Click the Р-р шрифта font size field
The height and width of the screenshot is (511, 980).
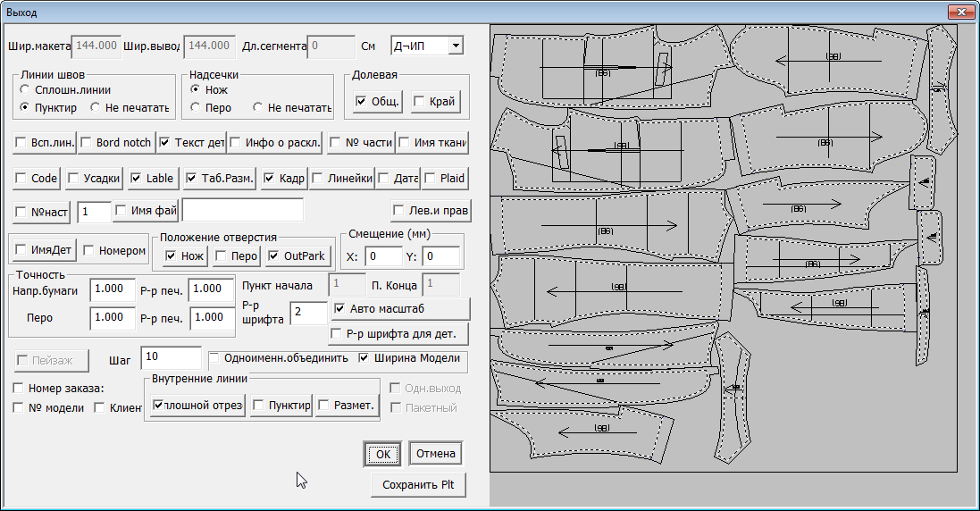tap(308, 313)
